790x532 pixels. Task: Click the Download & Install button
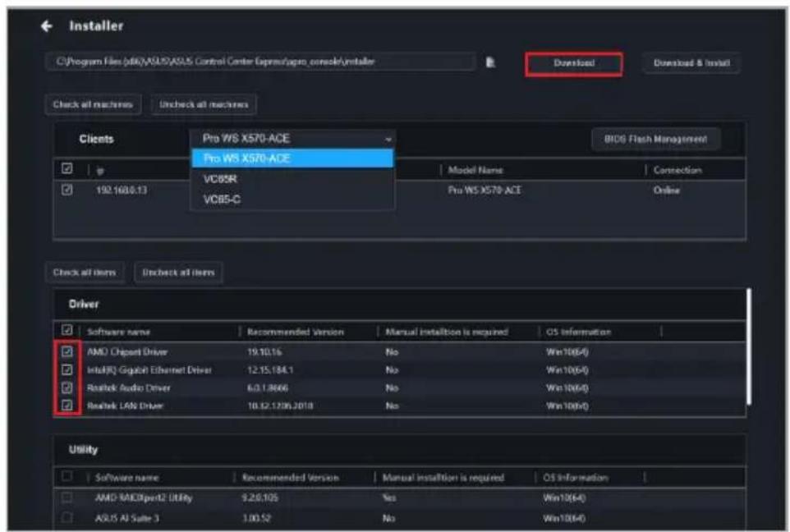pyautogui.click(x=691, y=63)
